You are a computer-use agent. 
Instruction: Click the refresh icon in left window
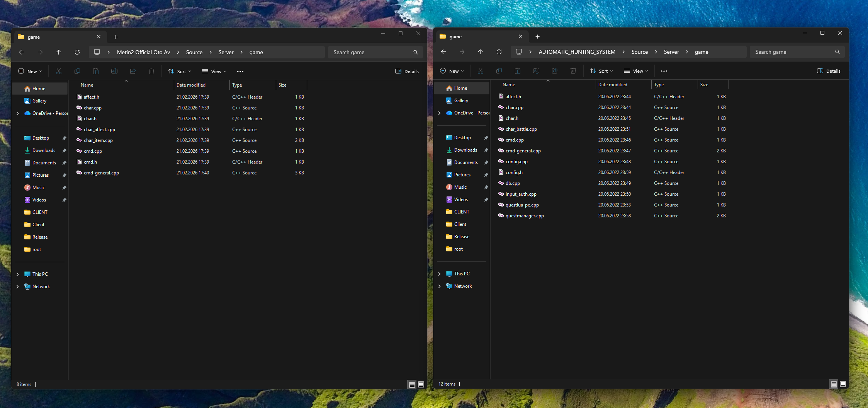click(77, 52)
